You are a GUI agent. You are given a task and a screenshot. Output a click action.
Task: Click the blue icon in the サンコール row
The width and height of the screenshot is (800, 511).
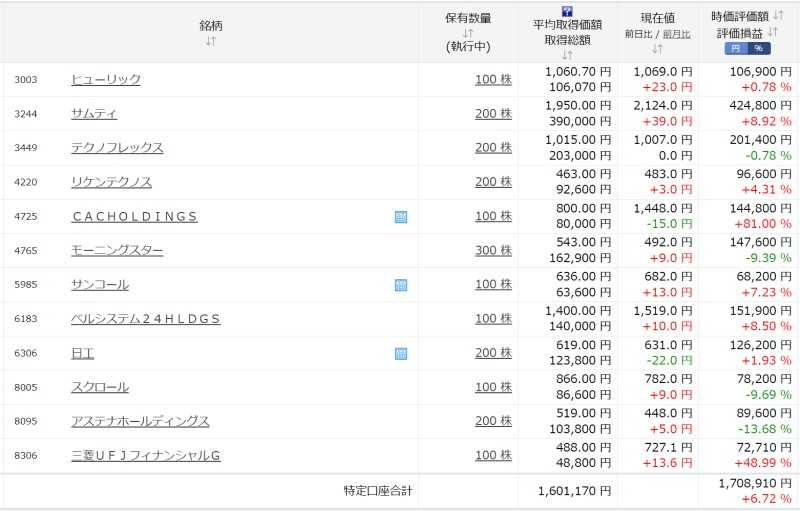pos(401,285)
